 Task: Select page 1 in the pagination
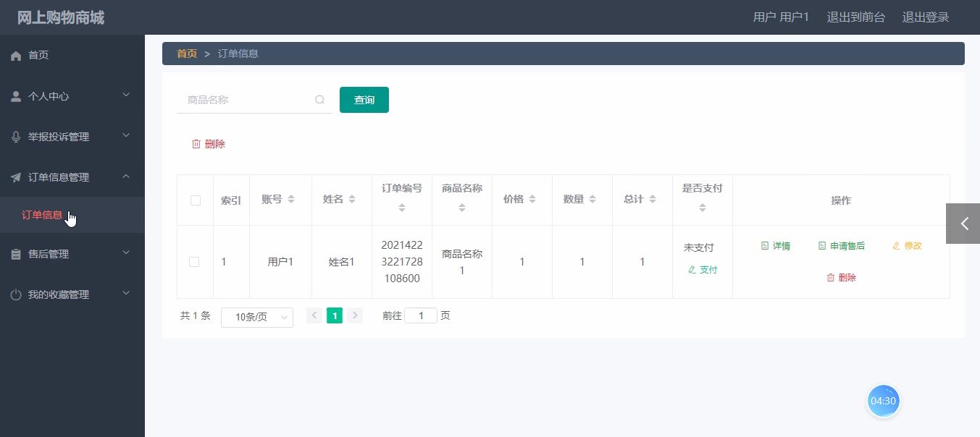(335, 315)
